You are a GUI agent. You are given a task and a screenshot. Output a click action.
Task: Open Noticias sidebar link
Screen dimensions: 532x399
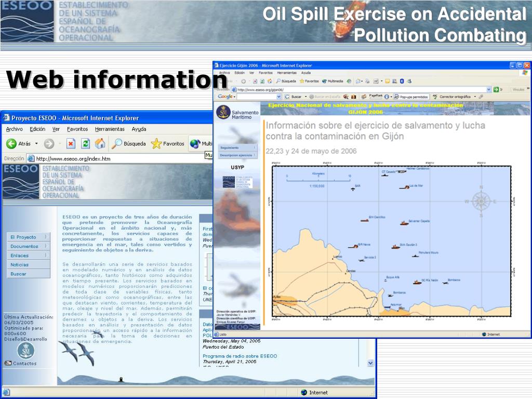[x=28, y=264]
